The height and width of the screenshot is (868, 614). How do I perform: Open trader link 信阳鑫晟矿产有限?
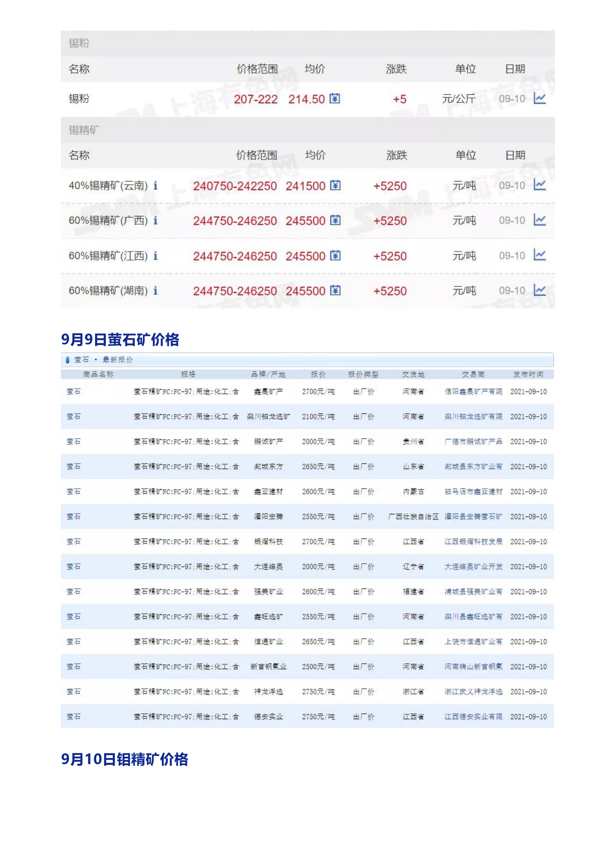pyautogui.click(x=473, y=392)
